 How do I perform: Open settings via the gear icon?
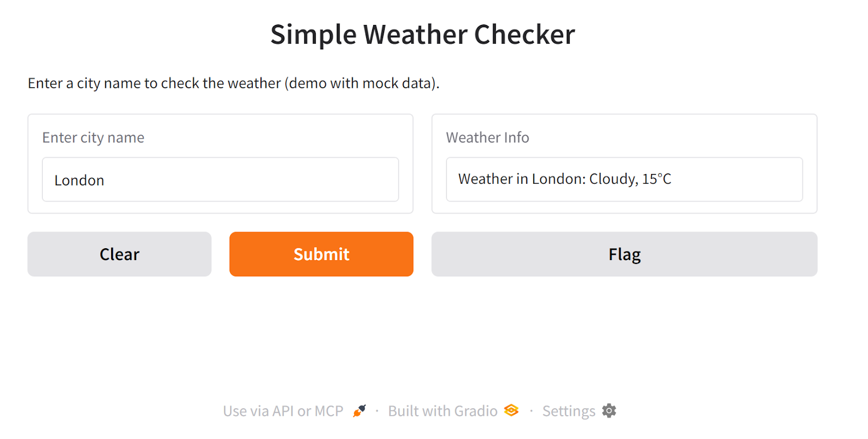pyautogui.click(x=609, y=411)
